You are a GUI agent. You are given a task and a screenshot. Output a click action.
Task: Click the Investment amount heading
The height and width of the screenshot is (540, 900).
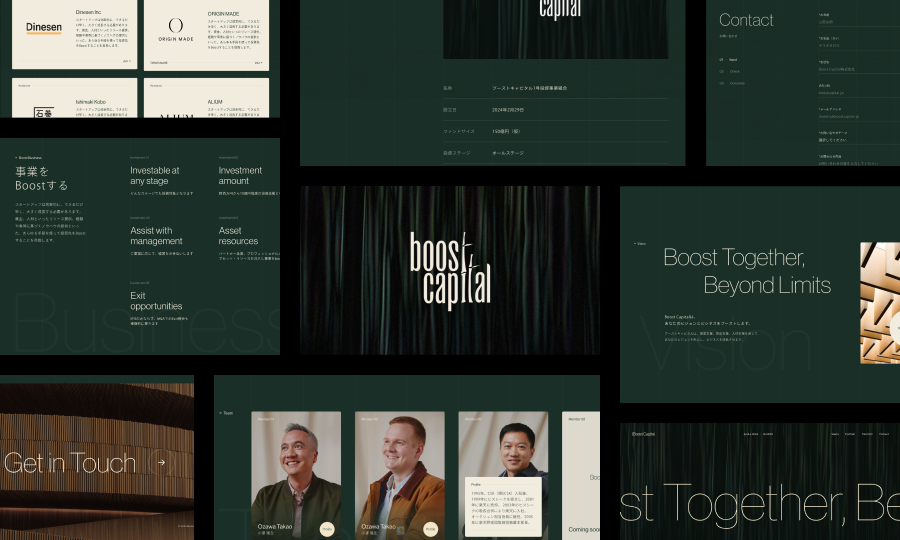click(240, 176)
